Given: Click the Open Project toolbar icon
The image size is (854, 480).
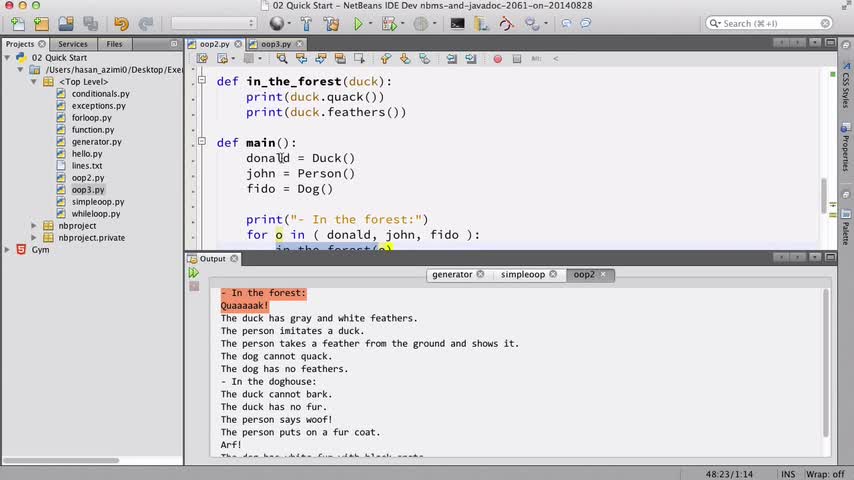Looking at the screenshot, I should tap(66, 23).
